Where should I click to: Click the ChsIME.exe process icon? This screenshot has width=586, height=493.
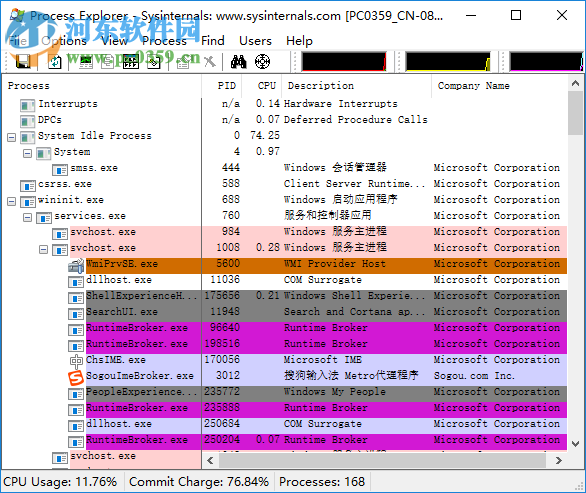click(x=76, y=361)
